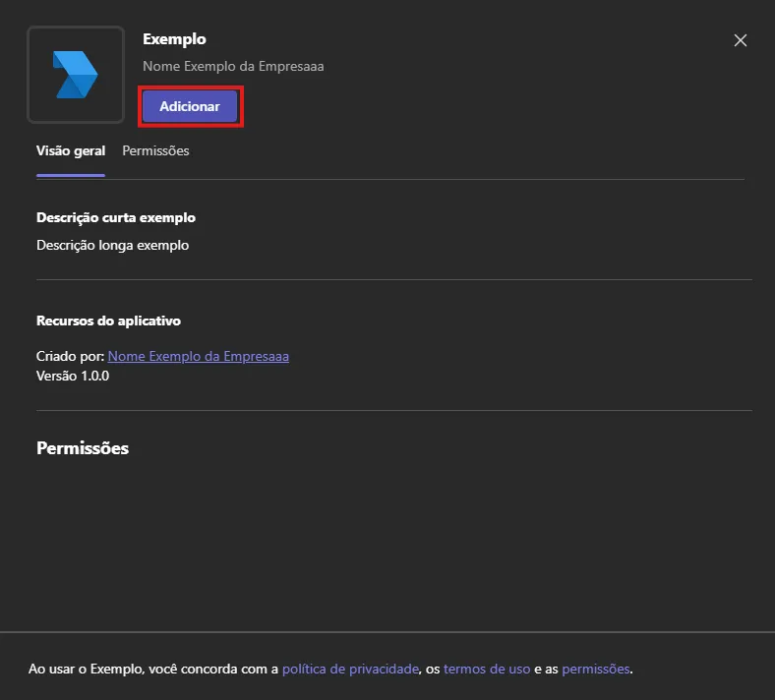Select the Descrição curta exemplo heading
The height and width of the screenshot is (700, 775).
[116, 218]
